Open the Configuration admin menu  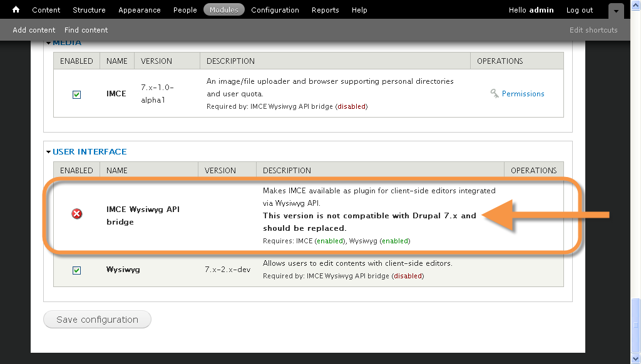275,10
